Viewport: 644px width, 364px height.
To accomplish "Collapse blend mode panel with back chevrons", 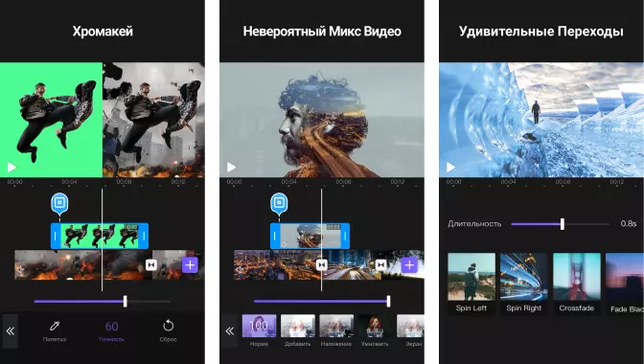I will click(230, 331).
